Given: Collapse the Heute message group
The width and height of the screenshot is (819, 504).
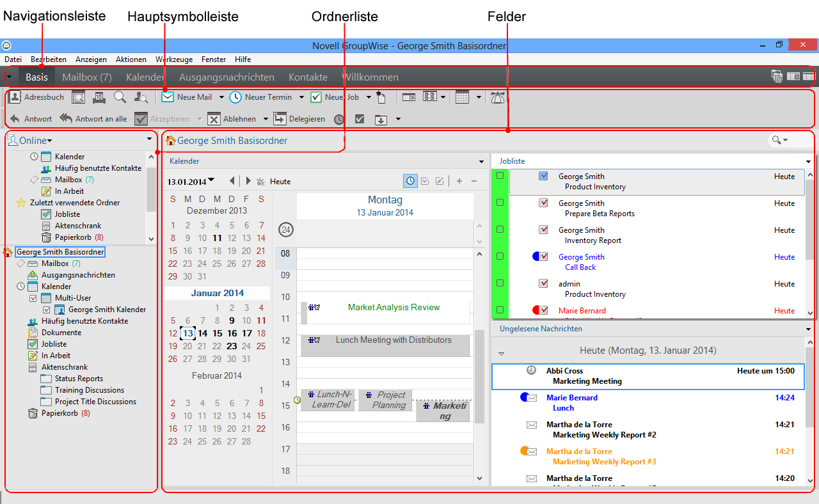Looking at the screenshot, I should pos(502,353).
